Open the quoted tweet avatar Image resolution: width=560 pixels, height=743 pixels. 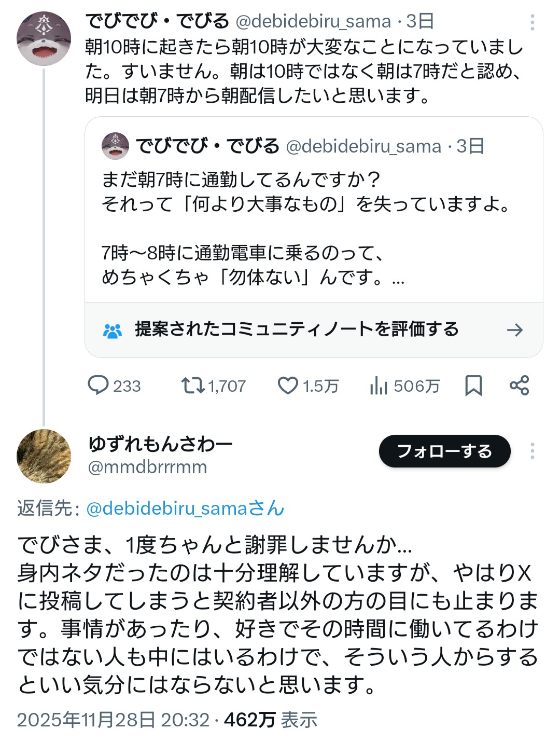[x=115, y=146]
